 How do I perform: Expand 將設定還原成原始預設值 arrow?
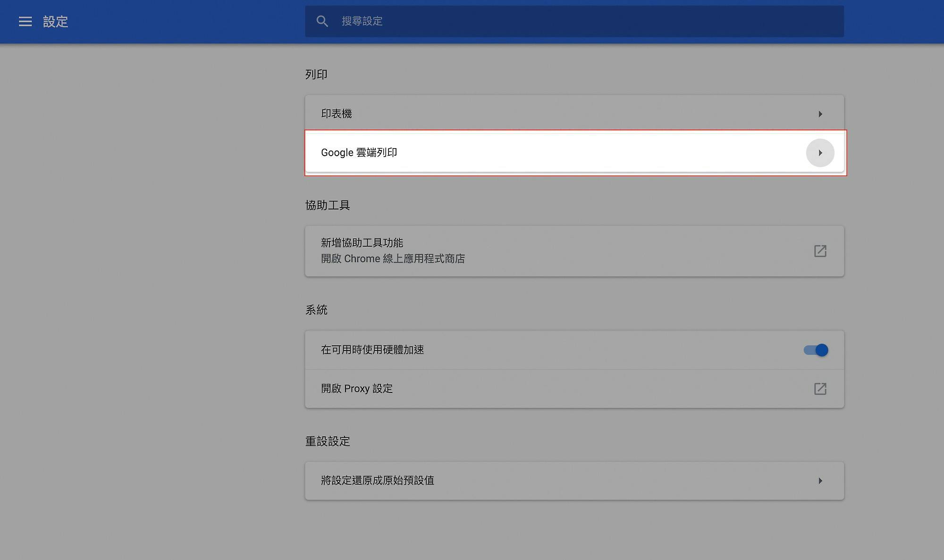[820, 481]
